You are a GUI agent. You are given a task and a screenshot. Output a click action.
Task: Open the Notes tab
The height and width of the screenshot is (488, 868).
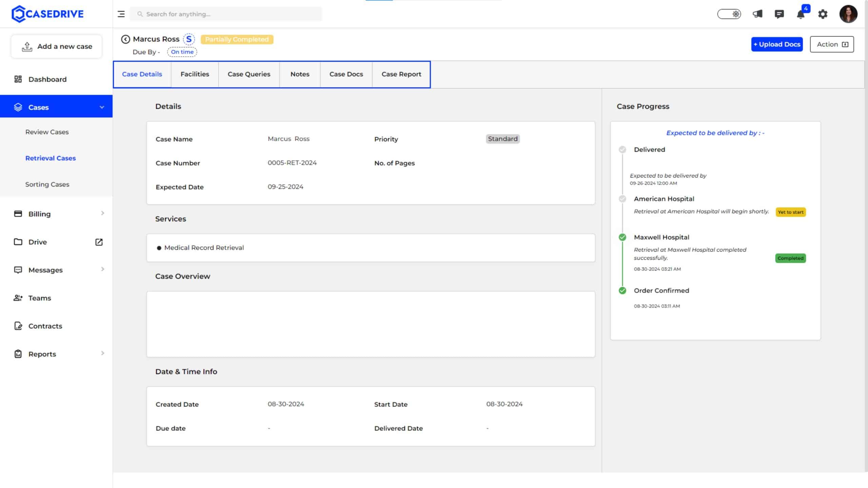click(300, 74)
